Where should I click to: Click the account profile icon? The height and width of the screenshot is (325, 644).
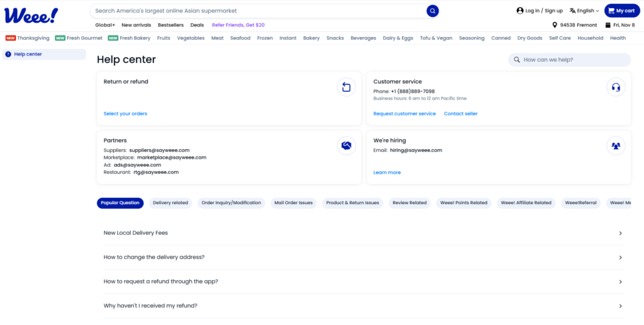pyautogui.click(x=520, y=11)
